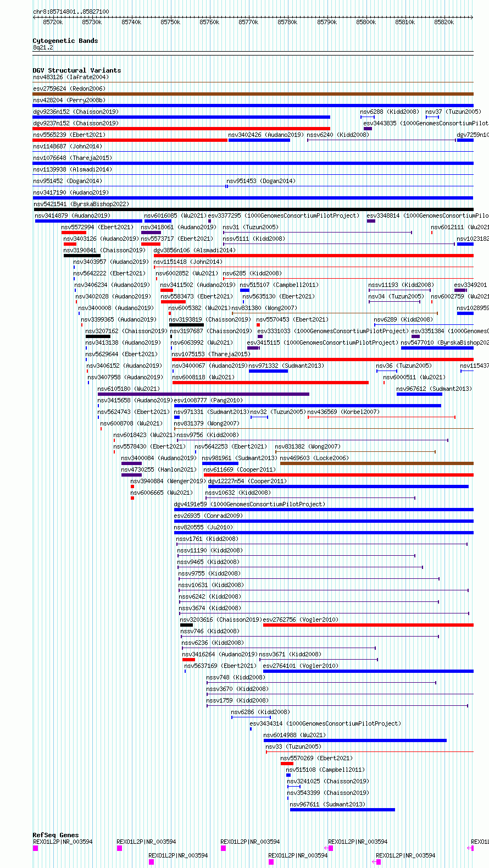Click the purple bar under nsv6105180
Screen dimensions: 489x868
[203, 394]
